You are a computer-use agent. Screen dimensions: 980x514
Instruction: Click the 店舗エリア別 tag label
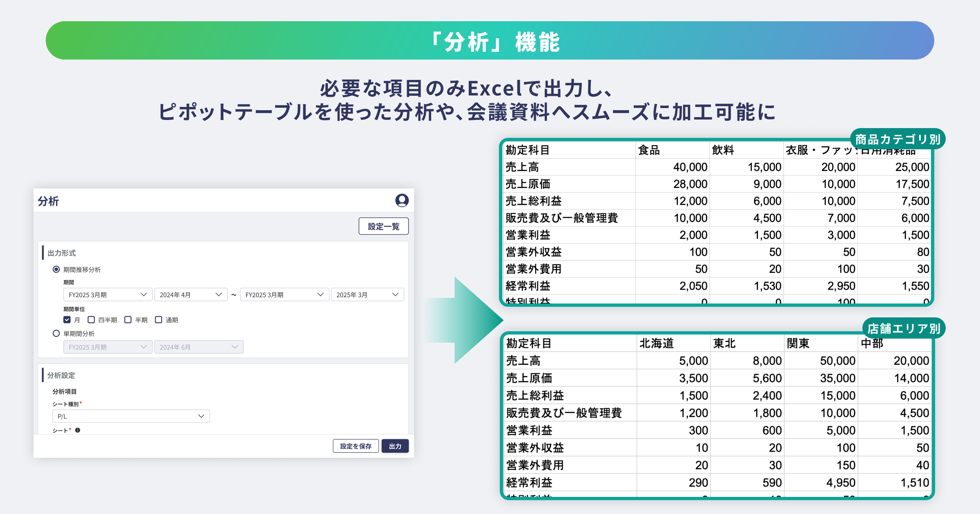(x=903, y=328)
